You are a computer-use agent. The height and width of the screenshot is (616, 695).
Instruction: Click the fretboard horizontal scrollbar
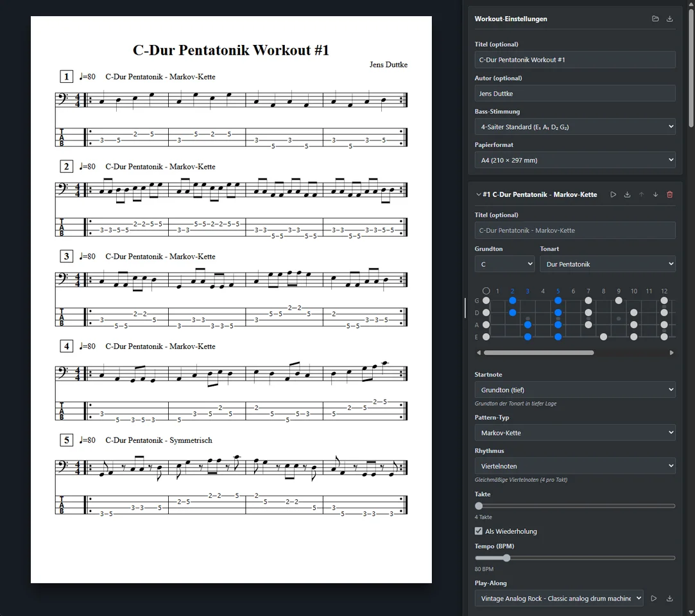click(538, 352)
